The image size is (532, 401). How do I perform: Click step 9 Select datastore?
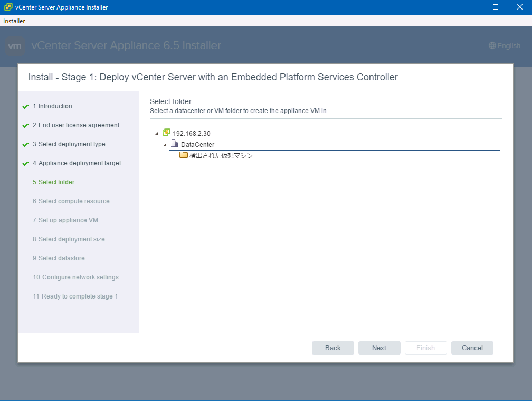[59, 258]
